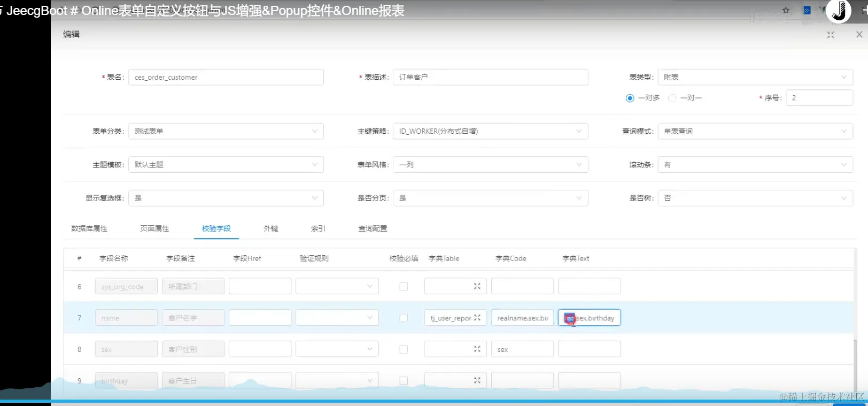Open 字典Table popup icon for the birthday row
Image resolution: width=868 pixels, height=406 pixels.
(x=477, y=380)
